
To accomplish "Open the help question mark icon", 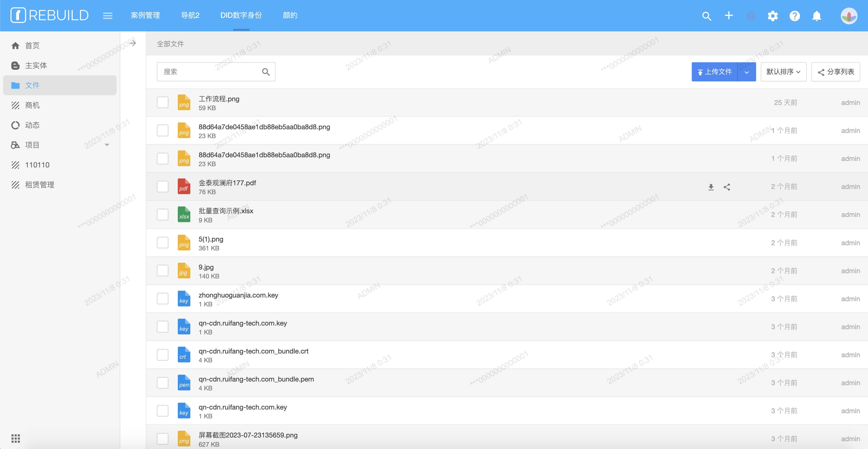I will [795, 16].
